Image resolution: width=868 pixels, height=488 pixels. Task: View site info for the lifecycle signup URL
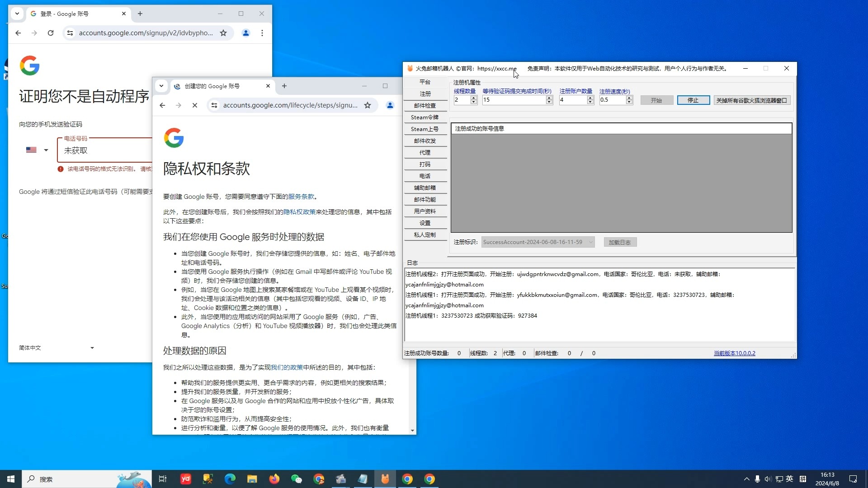[x=214, y=105]
